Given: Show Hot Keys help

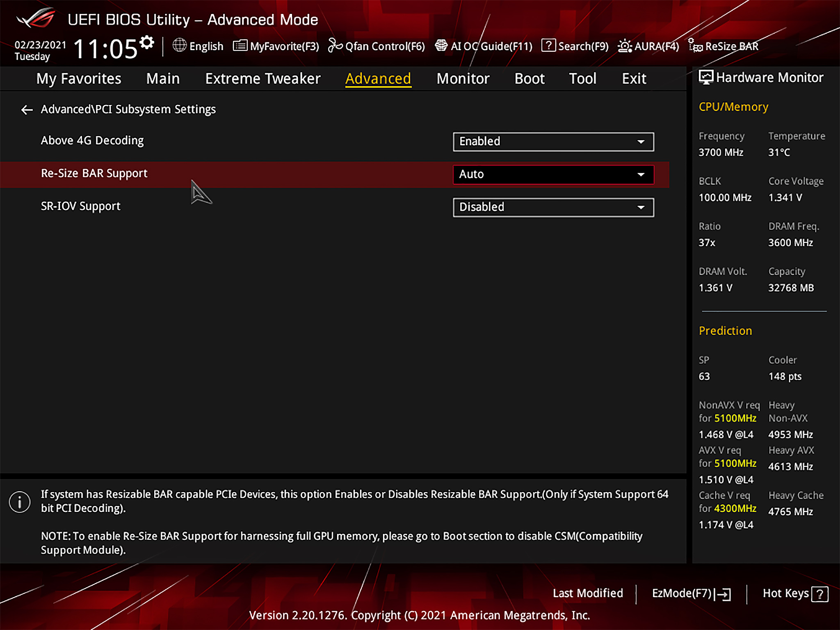Looking at the screenshot, I should (795, 593).
